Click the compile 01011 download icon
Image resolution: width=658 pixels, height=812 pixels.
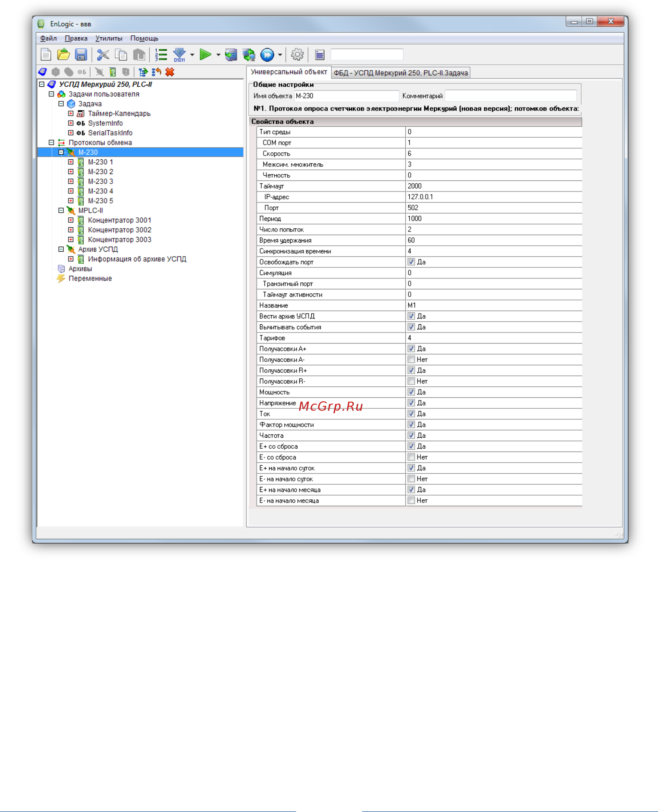point(179,55)
